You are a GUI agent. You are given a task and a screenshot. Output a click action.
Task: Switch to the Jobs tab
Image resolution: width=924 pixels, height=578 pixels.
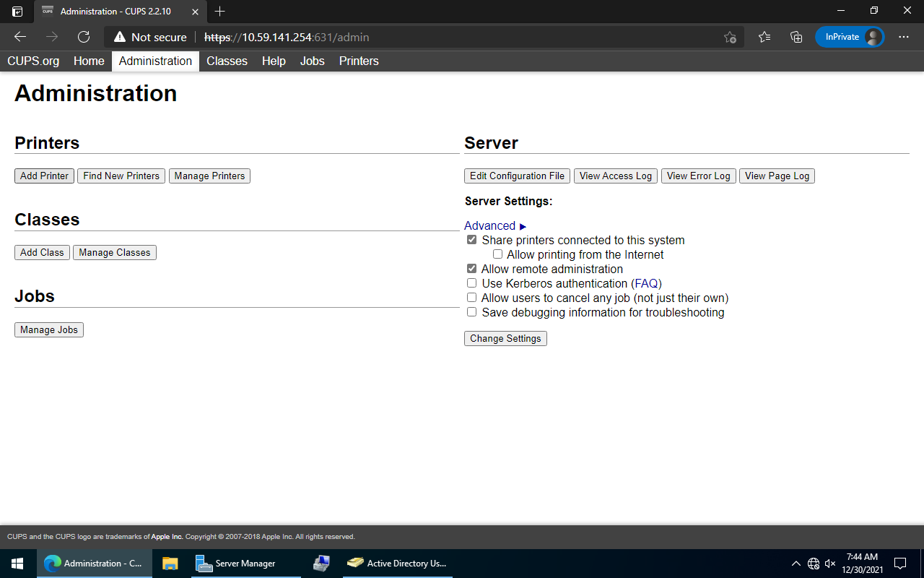click(312, 61)
